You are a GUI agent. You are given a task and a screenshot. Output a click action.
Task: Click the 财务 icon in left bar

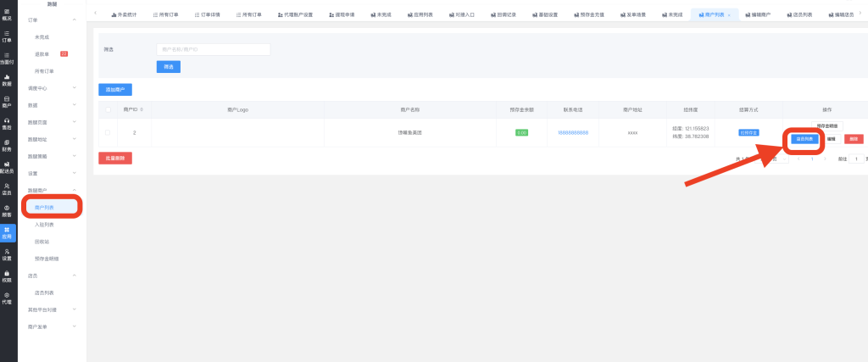[7, 145]
